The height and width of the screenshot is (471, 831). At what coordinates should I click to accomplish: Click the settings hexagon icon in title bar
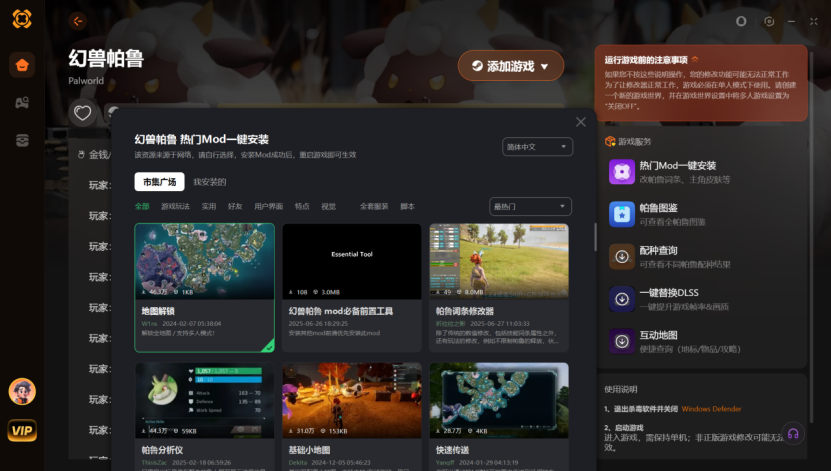(769, 21)
